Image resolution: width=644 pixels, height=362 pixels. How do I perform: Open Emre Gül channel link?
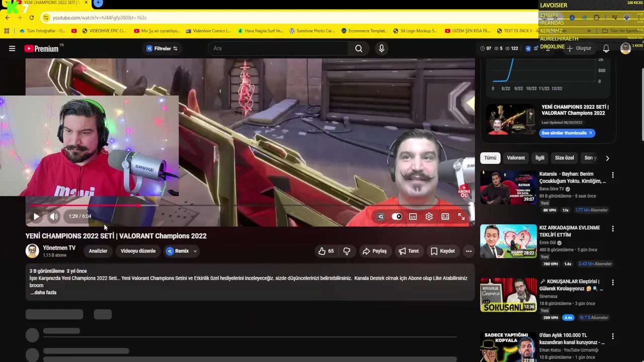coord(547,242)
